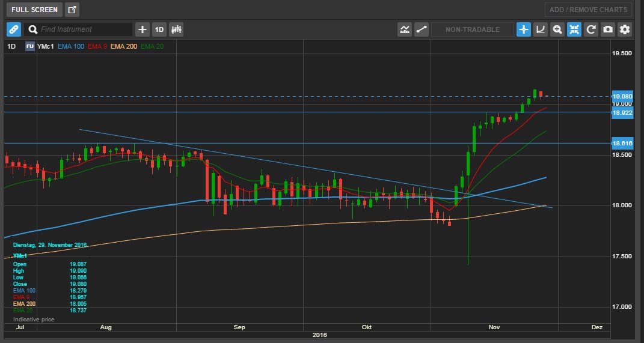The height and width of the screenshot is (343, 644).
Task: Select the 18.922 horizontal line price tag
Action: click(622, 112)
